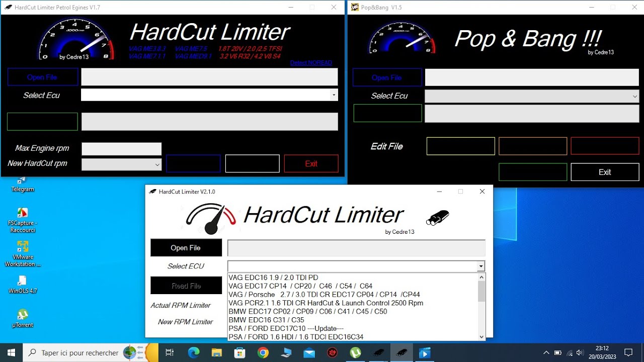Open the Windows Start menu
This screenshot has height=362, width=644.
pos(11,353)
